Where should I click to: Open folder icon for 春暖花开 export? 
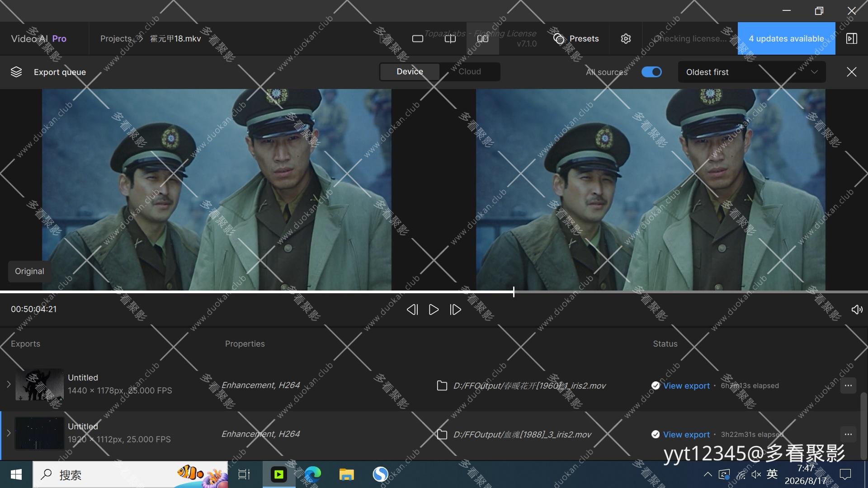tap(442, 385)
